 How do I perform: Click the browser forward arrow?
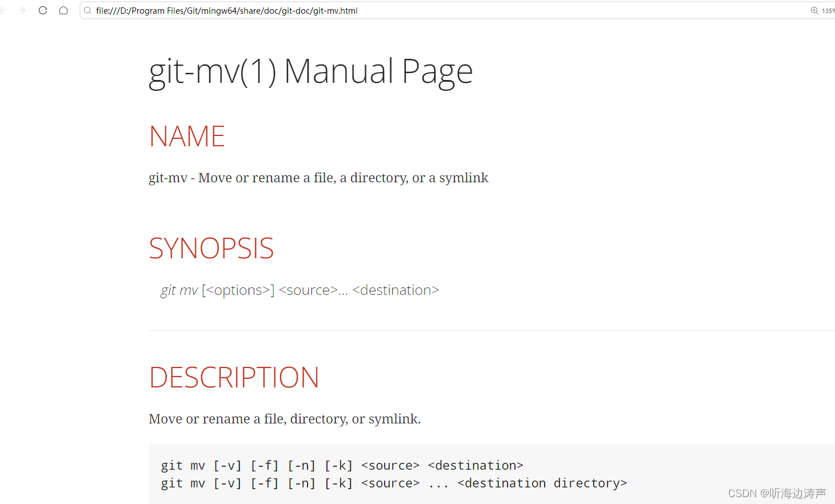coord(22,10)
